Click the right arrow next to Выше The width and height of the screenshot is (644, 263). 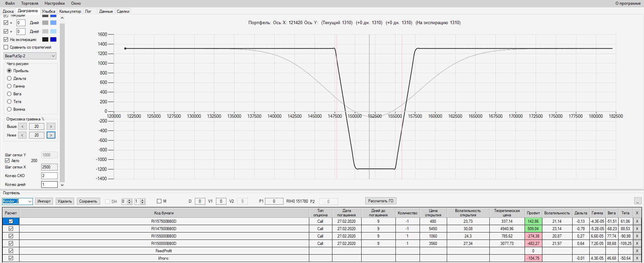click(51, 126)
